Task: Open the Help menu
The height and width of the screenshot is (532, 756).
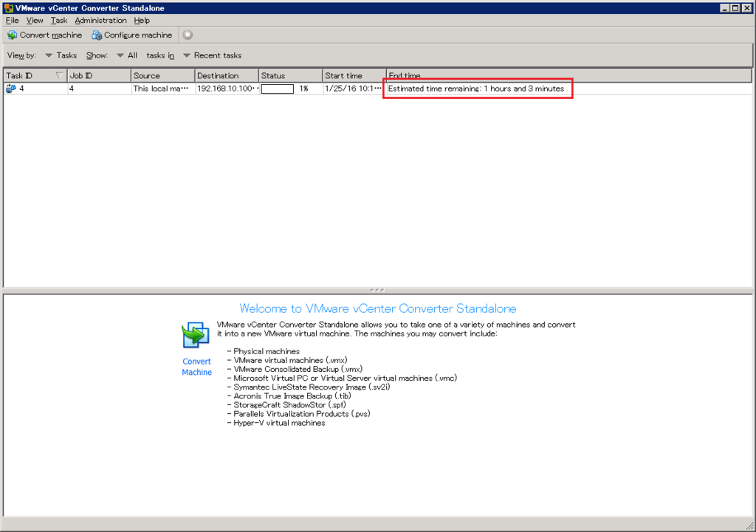Action: [142, 20]
